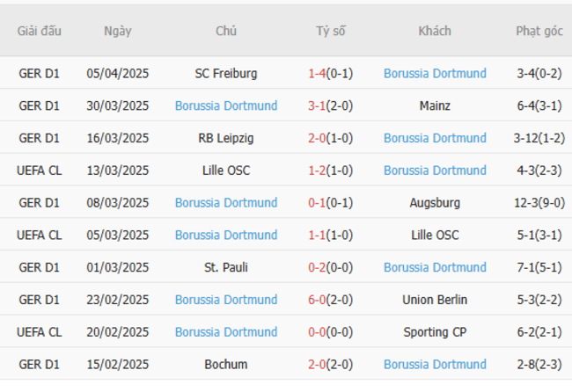Select the date 16/03/2025
Screen dimensions: 572x392
(118, 138)
